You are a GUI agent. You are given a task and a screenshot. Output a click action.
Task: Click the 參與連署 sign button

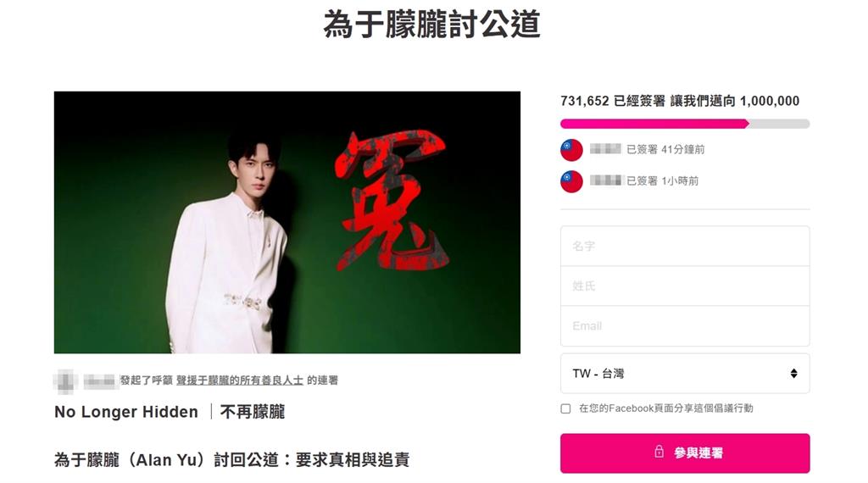coord(685,453)
